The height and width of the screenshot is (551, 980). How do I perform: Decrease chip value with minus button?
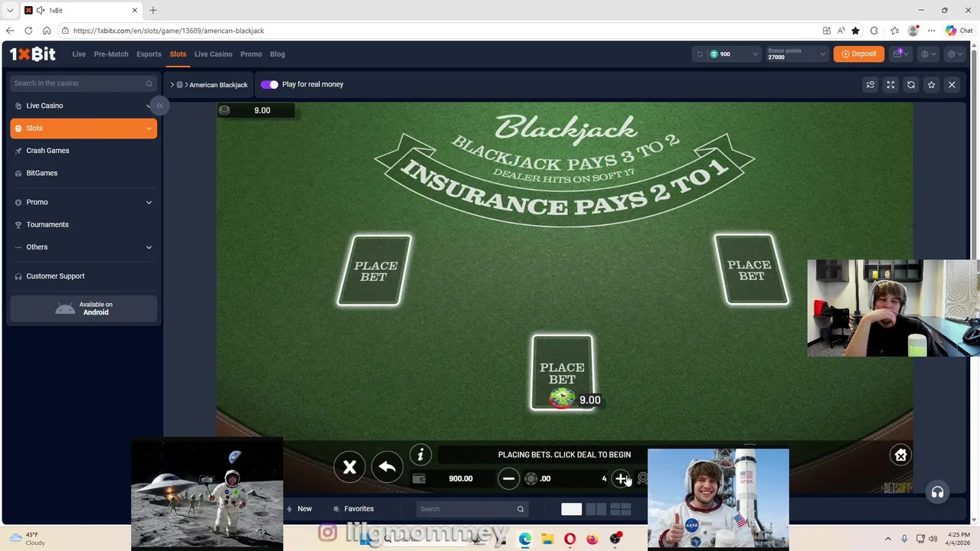coord(508,478)
